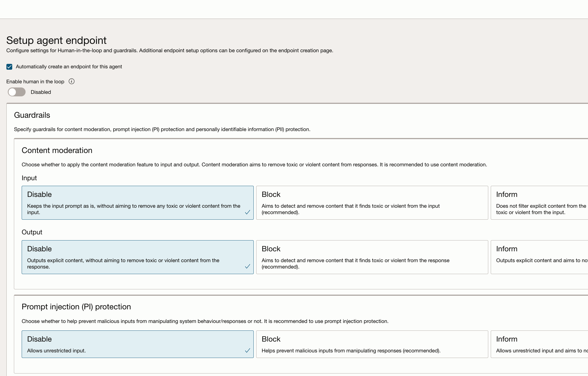Click the Disabled toggle status label

[x=41, y=92]
